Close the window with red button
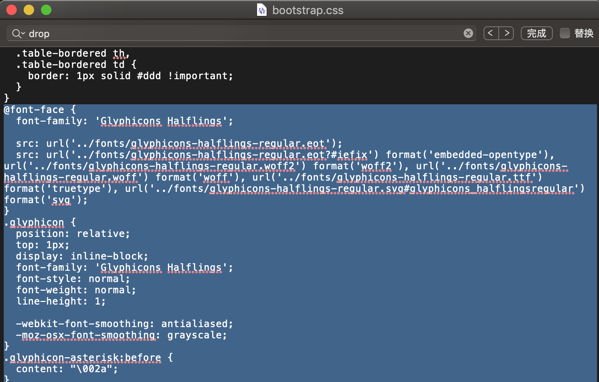This screenshot has height=382, width=599. coord(11,10)
